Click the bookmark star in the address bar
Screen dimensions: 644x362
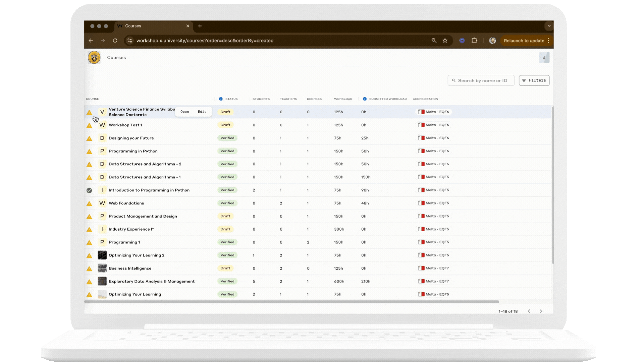445,40
